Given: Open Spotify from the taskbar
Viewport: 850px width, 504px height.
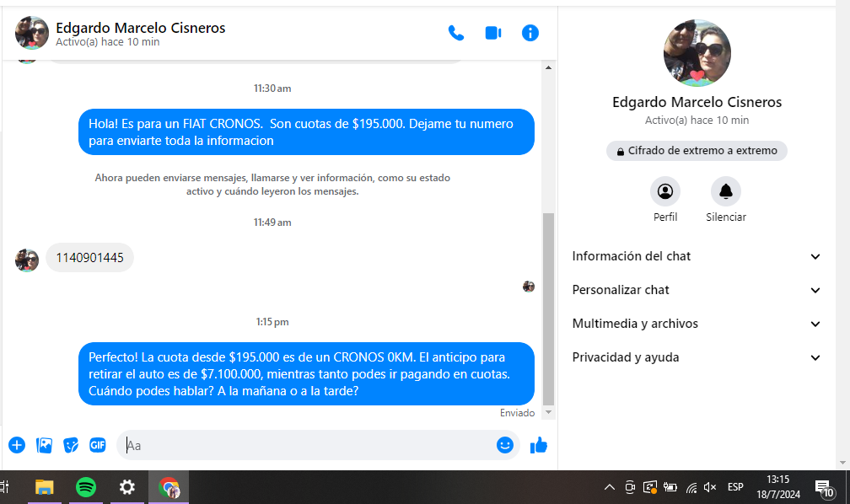Looking at the screenshot, I should [x=86, y=487].
